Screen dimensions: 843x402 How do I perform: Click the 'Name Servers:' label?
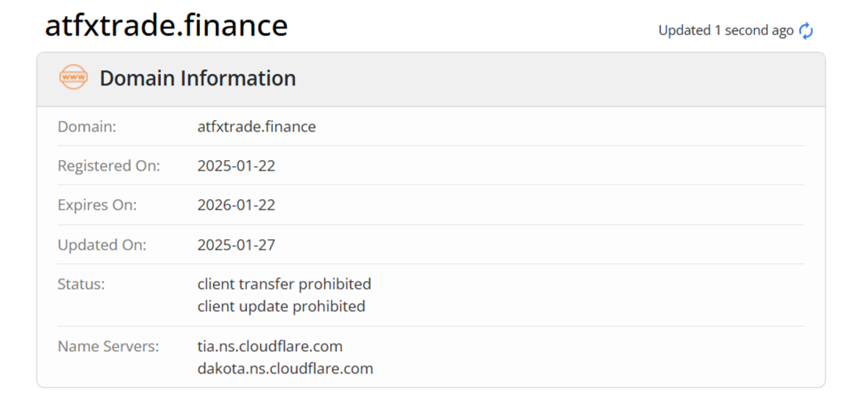click(x=108, y=346)
